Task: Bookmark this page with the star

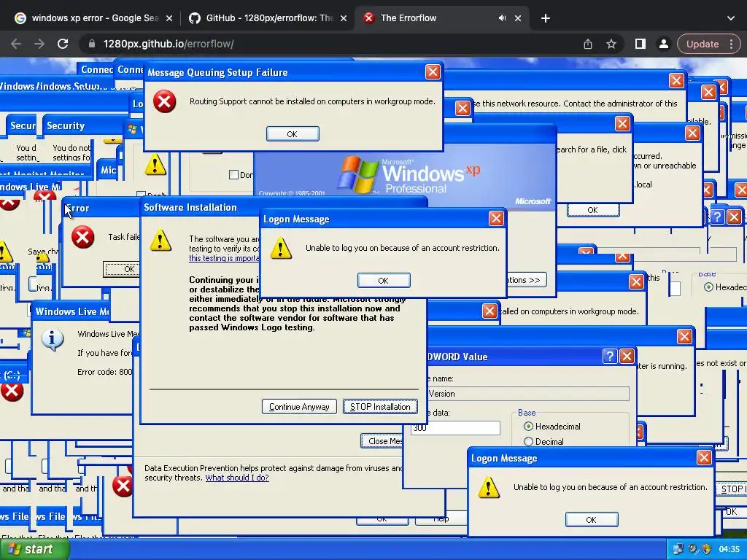Action: tap(611, 44)
